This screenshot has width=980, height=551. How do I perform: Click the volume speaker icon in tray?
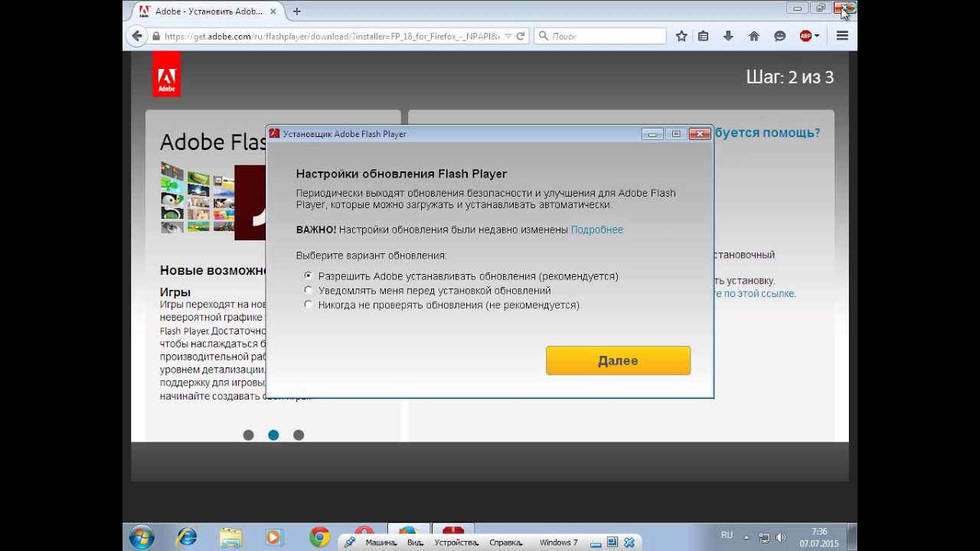[780, 537]
